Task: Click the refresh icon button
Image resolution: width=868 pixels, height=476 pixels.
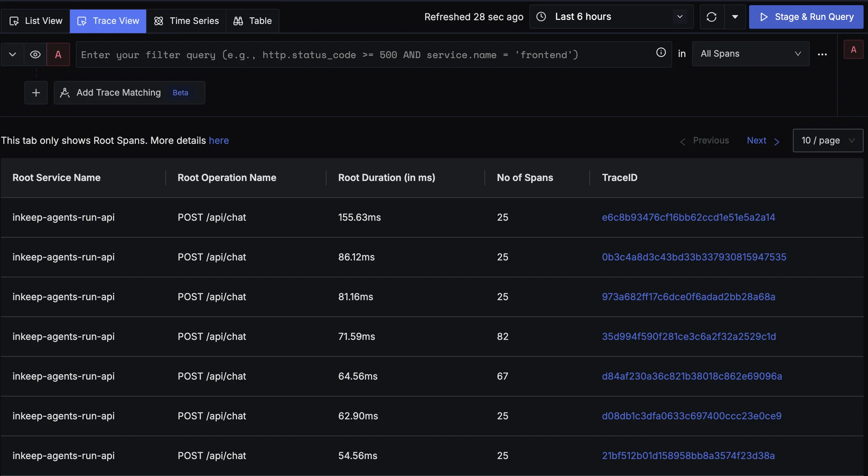Action: click(712, 17)
